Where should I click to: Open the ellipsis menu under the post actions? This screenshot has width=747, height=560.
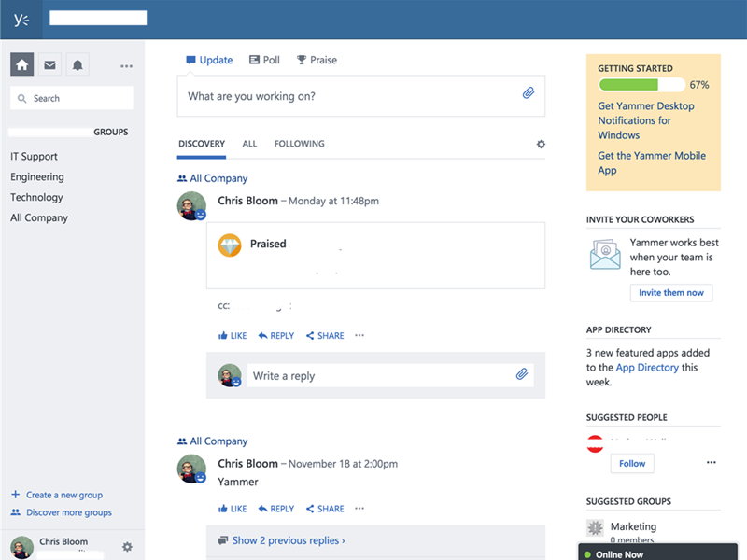[359, 335]
